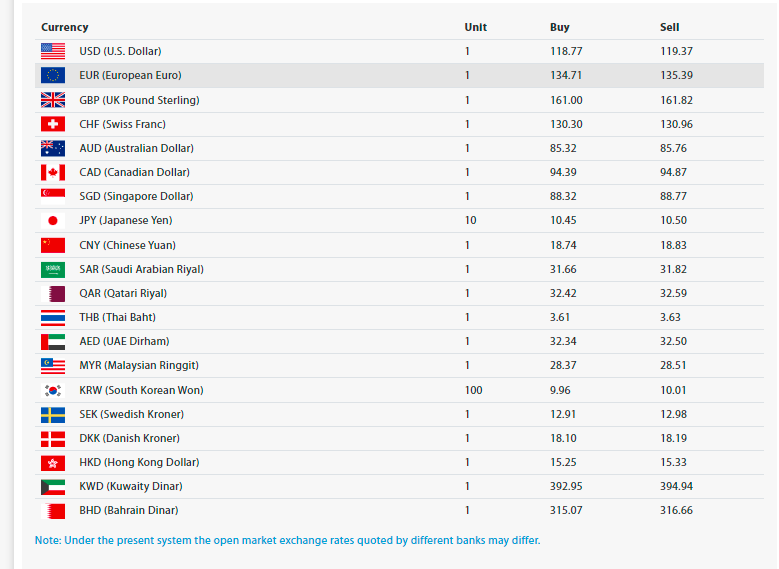
Task: Click the Swedish flag icon
Action: [53, 414]
